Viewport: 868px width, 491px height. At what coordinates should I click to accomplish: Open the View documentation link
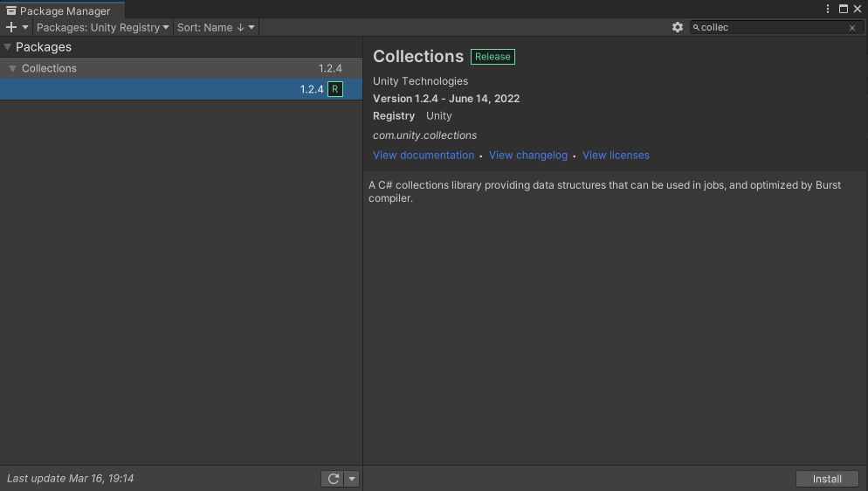[424, 156]
